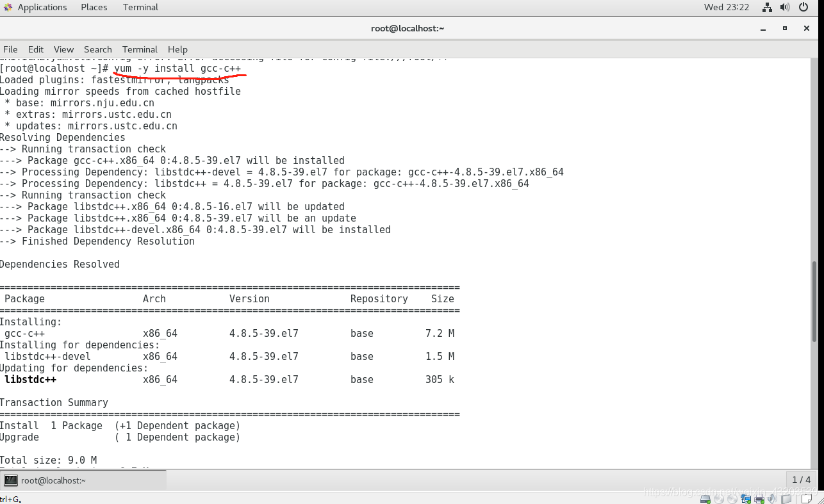Open the Places menu
This screenshot has height=504, width=824.
(94, 7)
